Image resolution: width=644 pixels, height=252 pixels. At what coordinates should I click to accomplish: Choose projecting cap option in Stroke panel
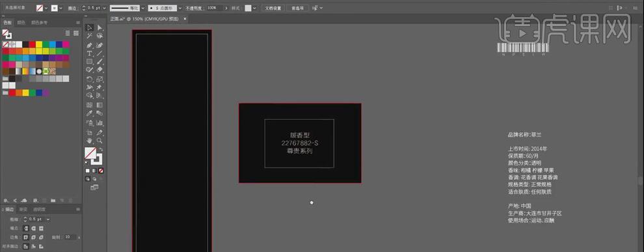point(41,228)
